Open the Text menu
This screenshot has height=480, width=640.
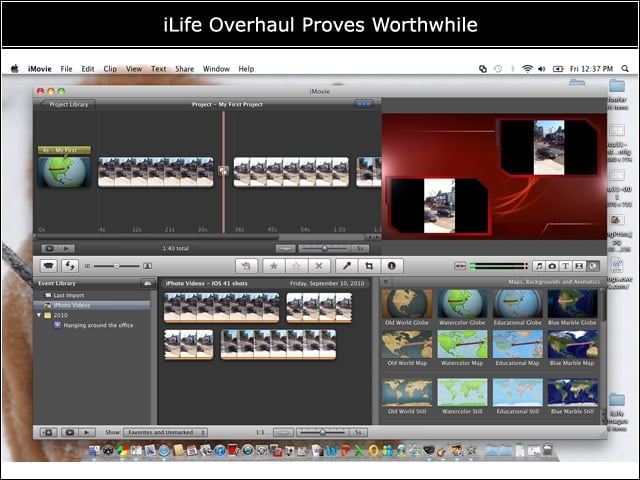[x=158, y=69]
